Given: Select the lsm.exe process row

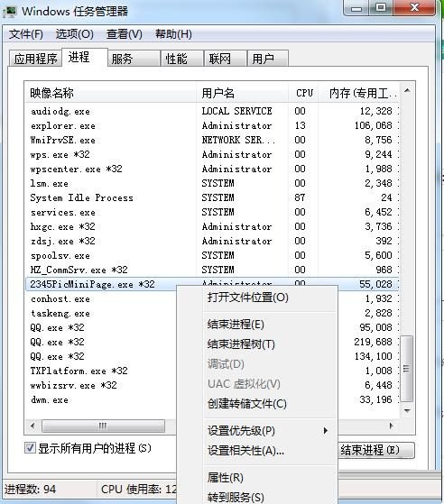Looking at the screenshot, I should click(212, 183).
